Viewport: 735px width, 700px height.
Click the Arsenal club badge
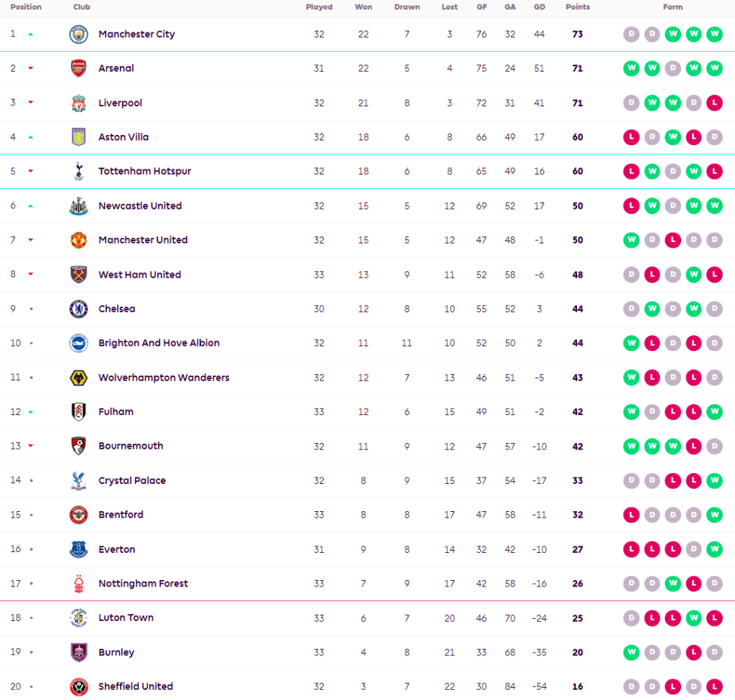[x=78, y=69]
